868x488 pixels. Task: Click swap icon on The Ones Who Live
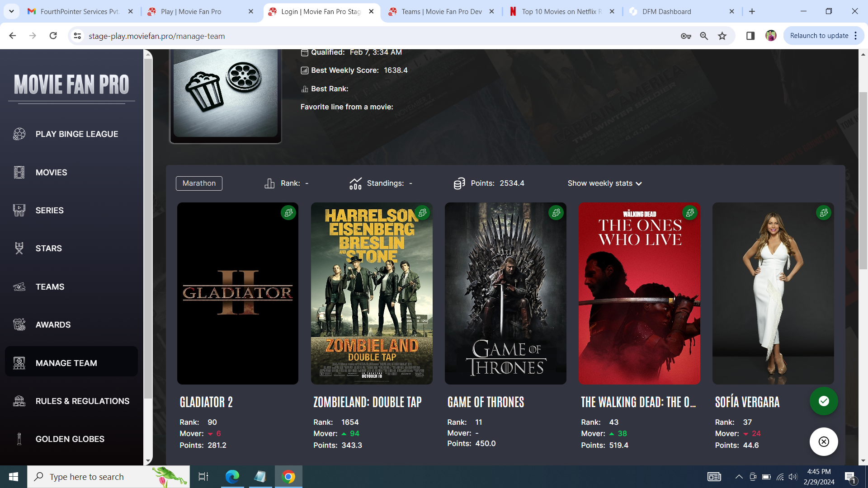click(690, 213)
